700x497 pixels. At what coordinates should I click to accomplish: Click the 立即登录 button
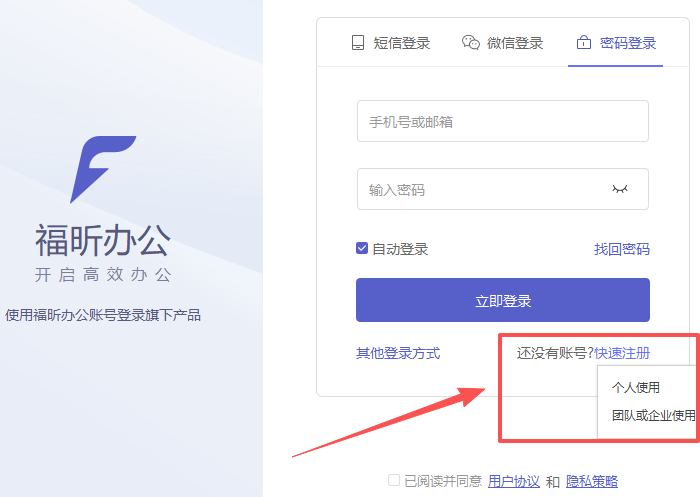503,300
